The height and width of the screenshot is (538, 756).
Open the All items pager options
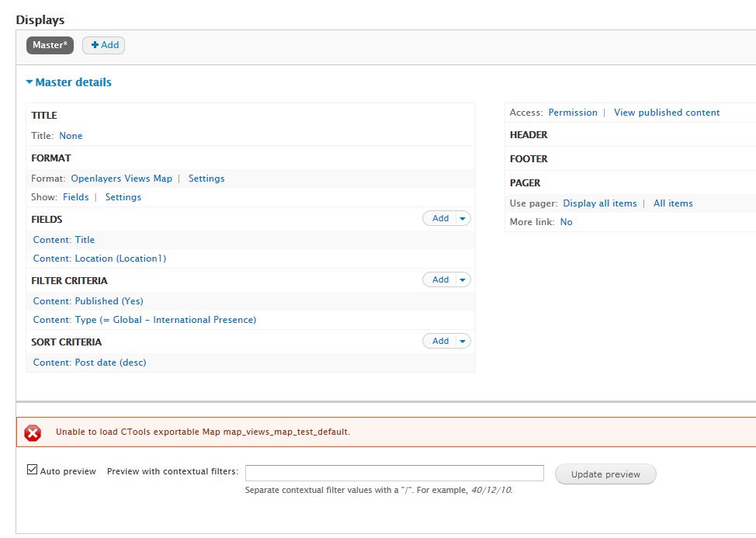click(x=673, y=203)
